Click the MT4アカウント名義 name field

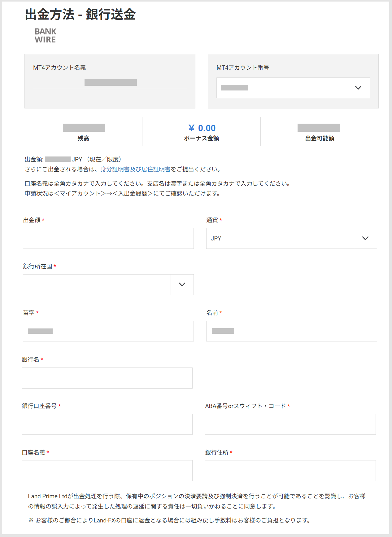coord(110,82)
